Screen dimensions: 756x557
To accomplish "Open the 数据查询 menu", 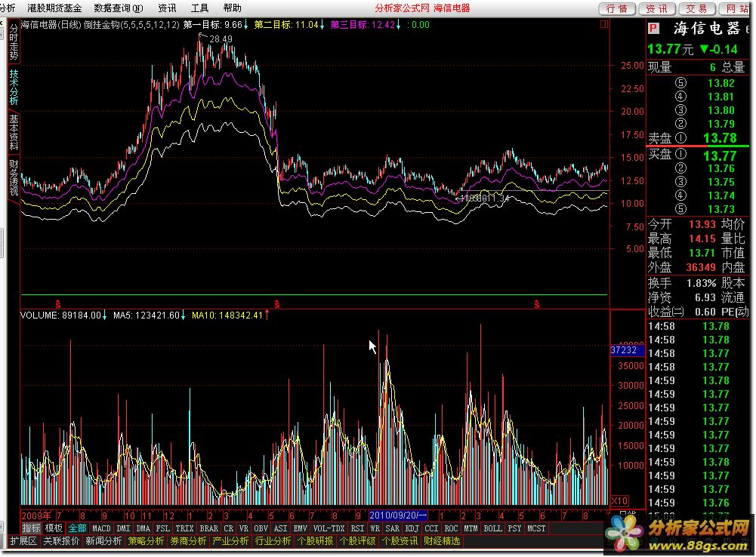I will pyautogui.click(x=119, y=8).
